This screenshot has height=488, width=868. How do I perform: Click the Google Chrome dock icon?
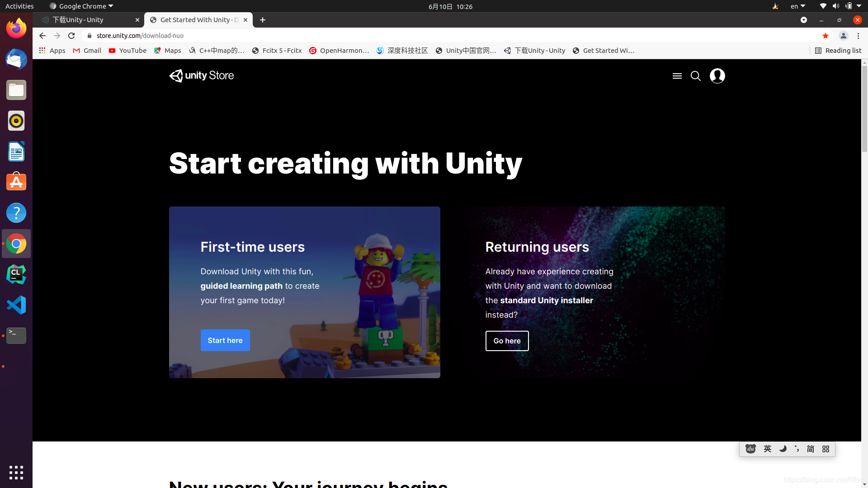(x=16, y=244)
